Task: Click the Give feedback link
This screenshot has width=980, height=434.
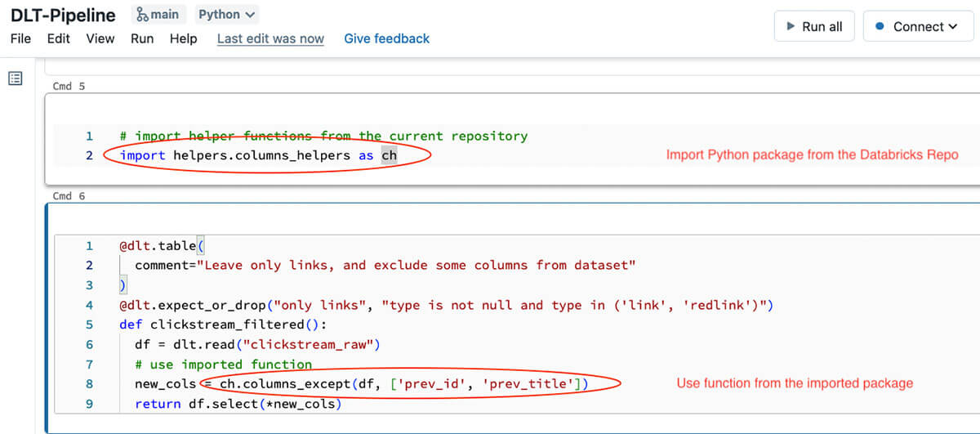Action: point(386,38)
